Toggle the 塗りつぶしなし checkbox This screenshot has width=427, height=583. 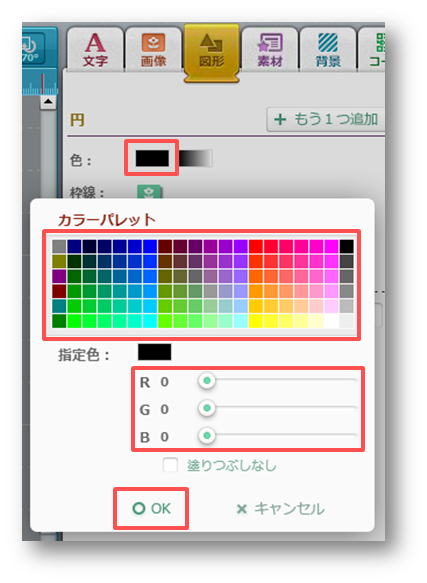point(170,465)
